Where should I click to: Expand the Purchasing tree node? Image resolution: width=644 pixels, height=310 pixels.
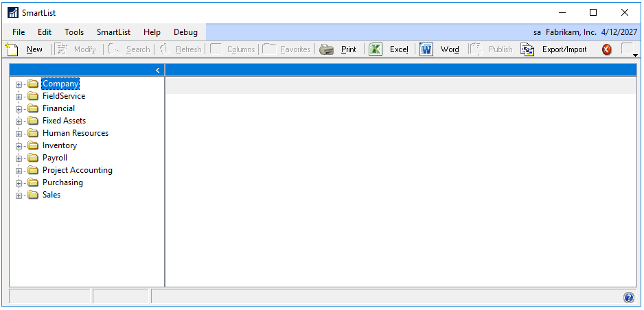(x=19, y=183)
